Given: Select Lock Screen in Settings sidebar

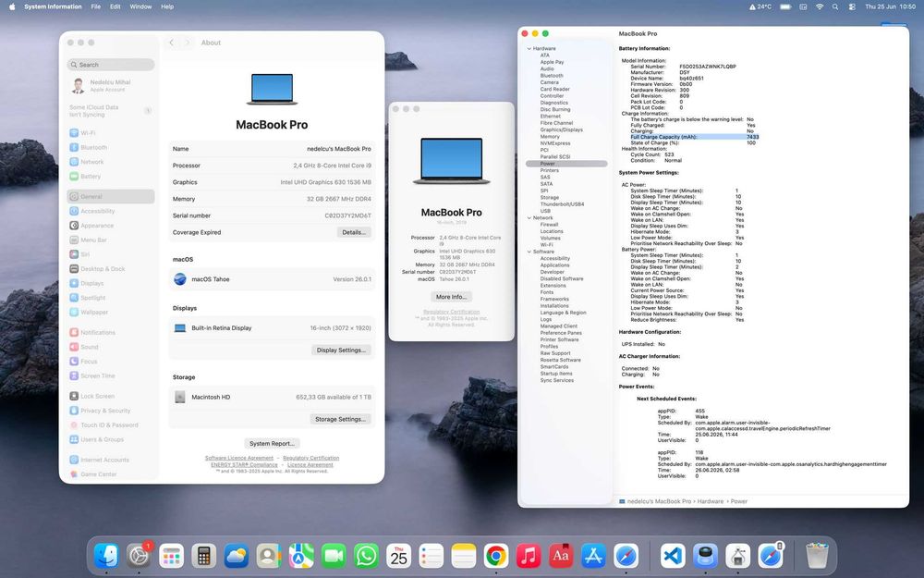Looking at the screenshot, I should (x=111, y=397).
